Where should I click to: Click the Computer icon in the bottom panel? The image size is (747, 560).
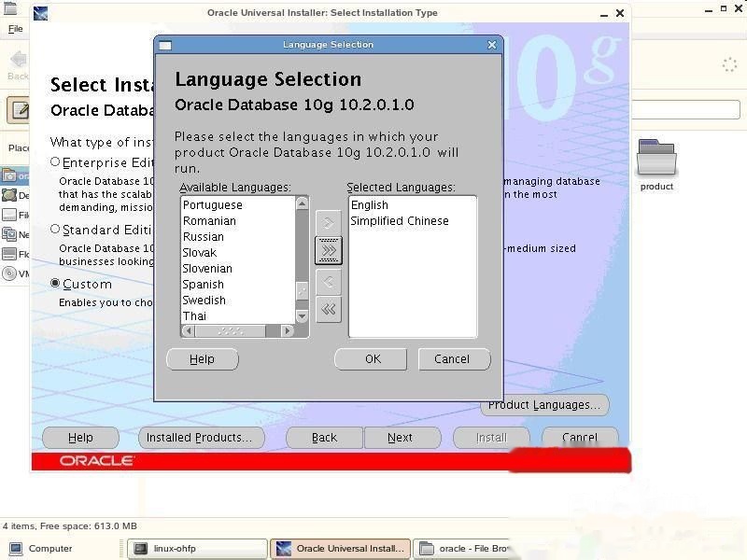[16, 549]
